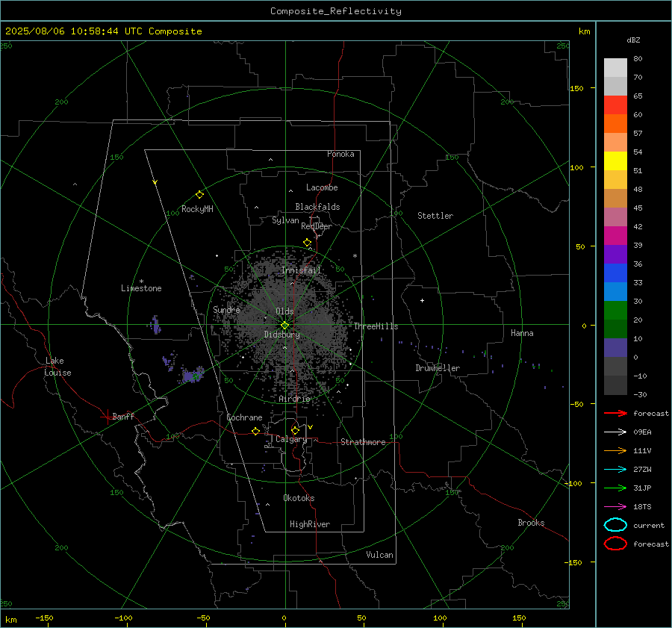This screenshot has height=628, width=672.
Task: Select the orange 57–60 dBZ swatch
Action: (x=615, y=124)
